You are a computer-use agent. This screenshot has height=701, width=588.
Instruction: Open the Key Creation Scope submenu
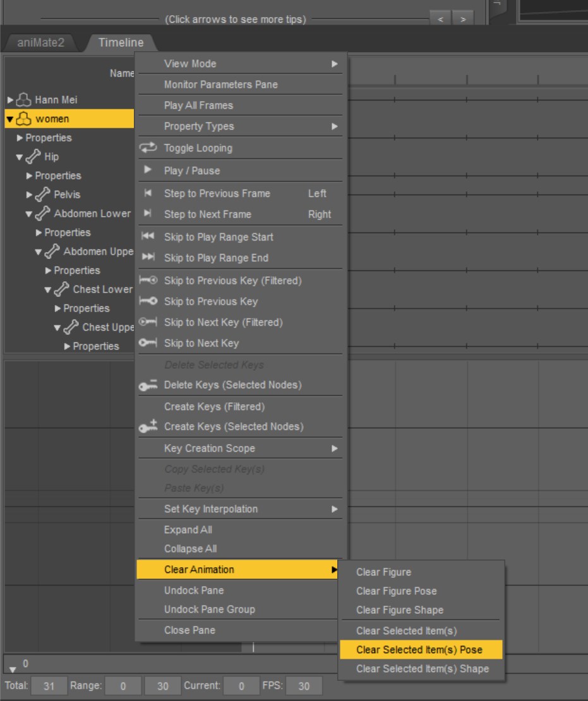(241, 448)
